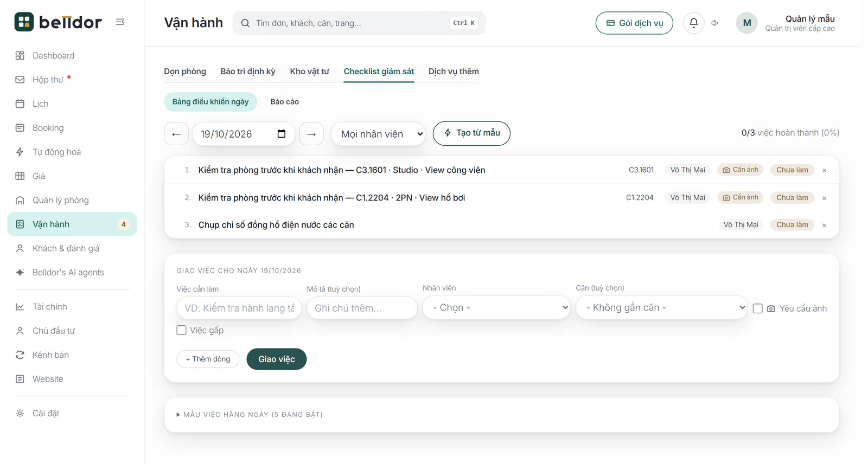Open Dashboard from the sidebar
The image size is (868, 464).
[x=72, y=55]
